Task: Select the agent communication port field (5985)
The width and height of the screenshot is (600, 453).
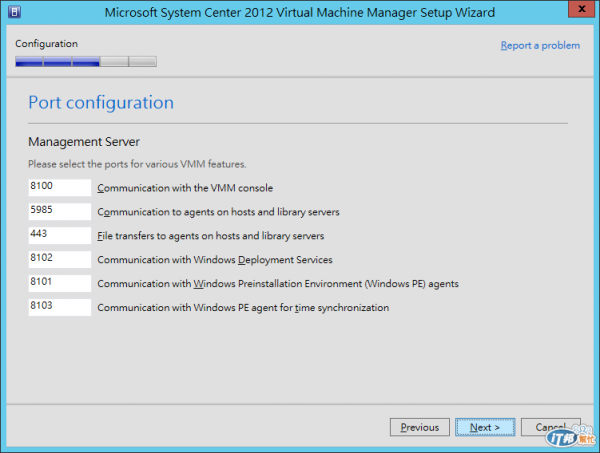Action: 59,211
